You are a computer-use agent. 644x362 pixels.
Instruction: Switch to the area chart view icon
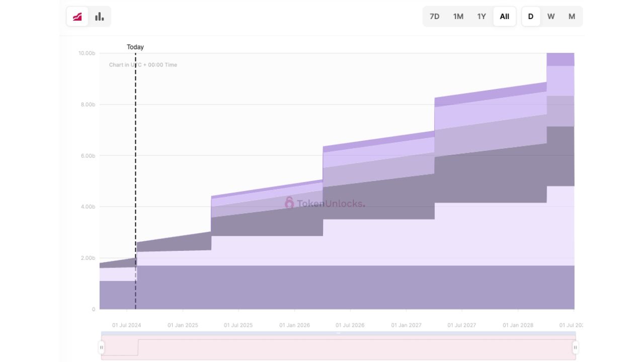coord(77,17)
